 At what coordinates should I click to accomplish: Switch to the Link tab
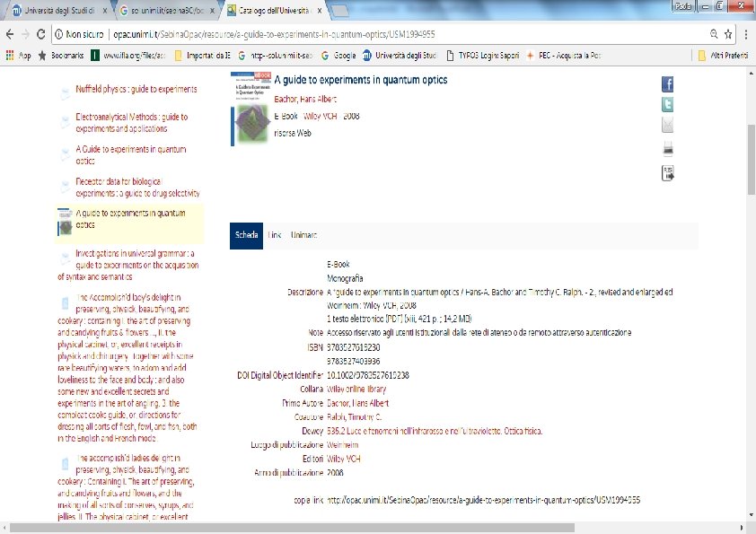point(275,235)
